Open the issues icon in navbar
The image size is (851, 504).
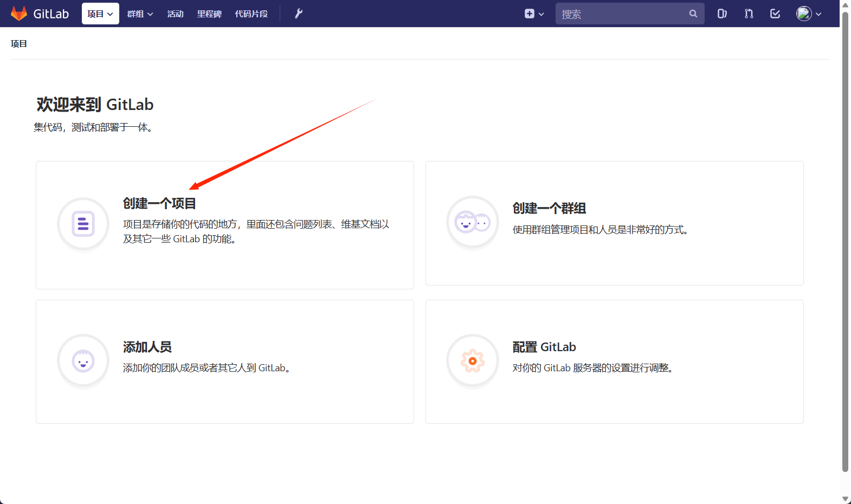click(722, 14)
